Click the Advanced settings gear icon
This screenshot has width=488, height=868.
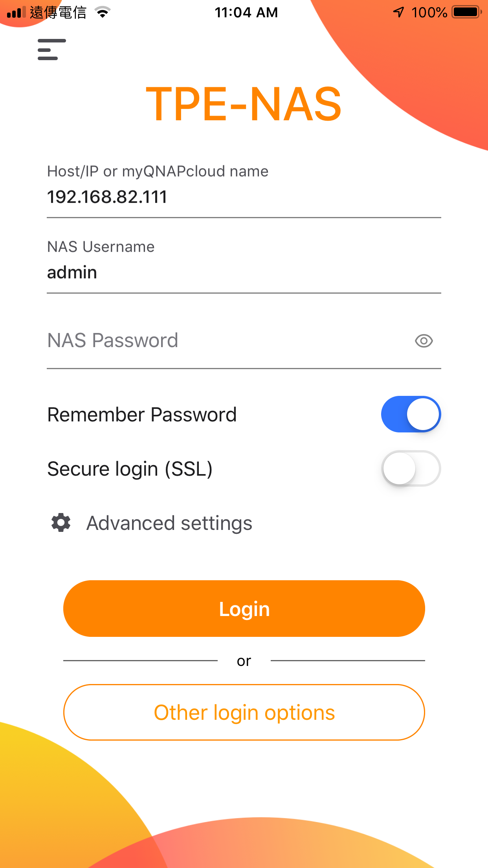[61, 522]
